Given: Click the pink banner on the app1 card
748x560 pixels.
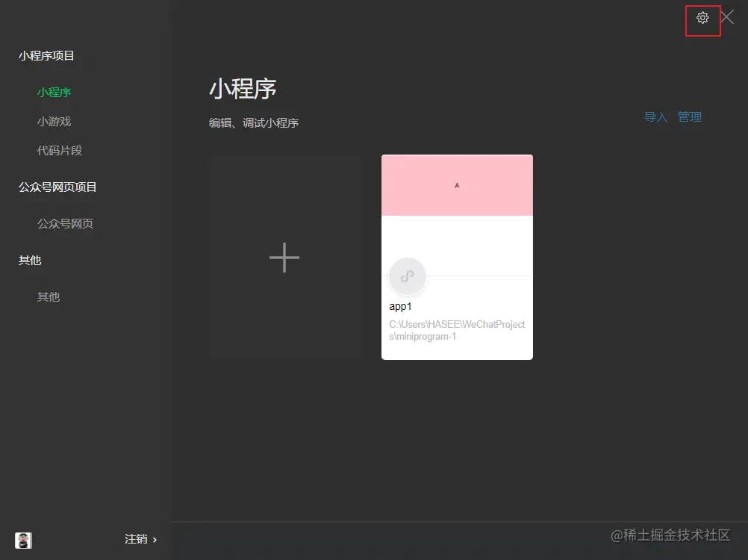Looking at the screenshot, I should pyautogui.click(x=457, y=183).
